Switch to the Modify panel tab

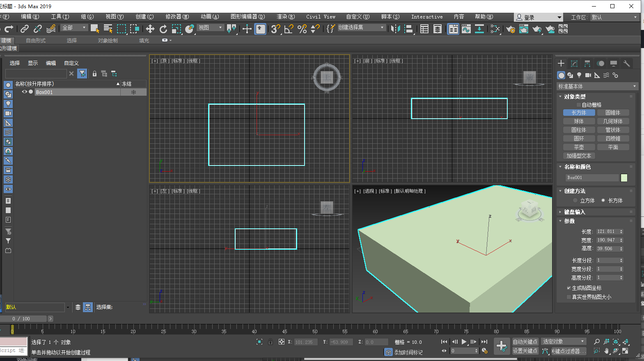click(x=574, y=63)
